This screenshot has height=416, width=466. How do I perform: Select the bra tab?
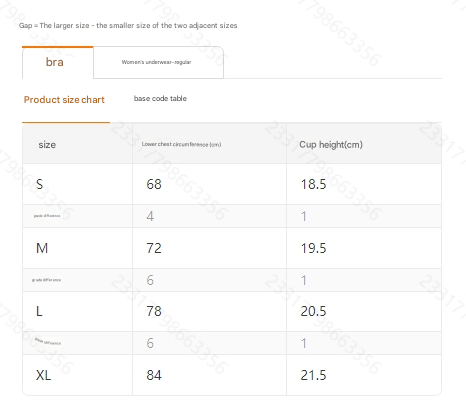[x=58, y=62]
